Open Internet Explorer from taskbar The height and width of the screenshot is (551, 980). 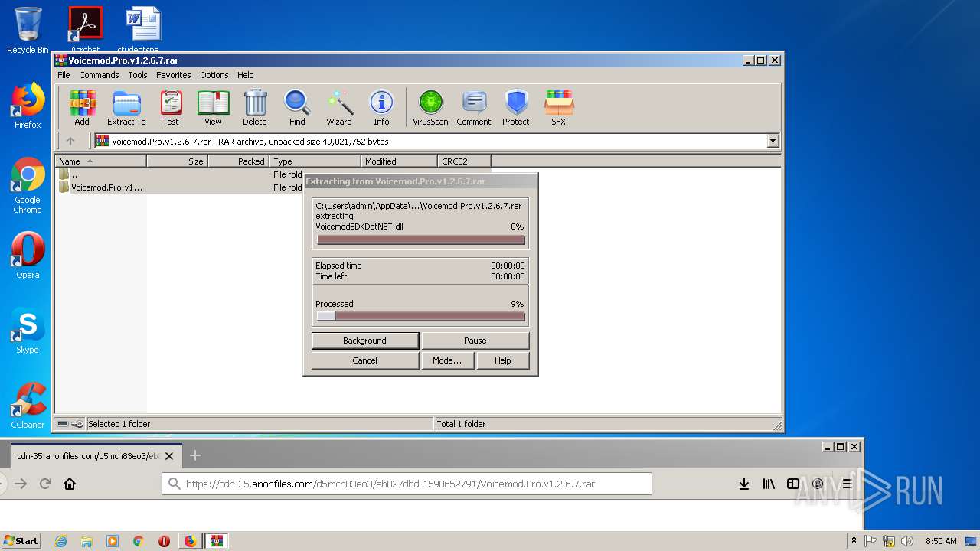tap(60, 541)
